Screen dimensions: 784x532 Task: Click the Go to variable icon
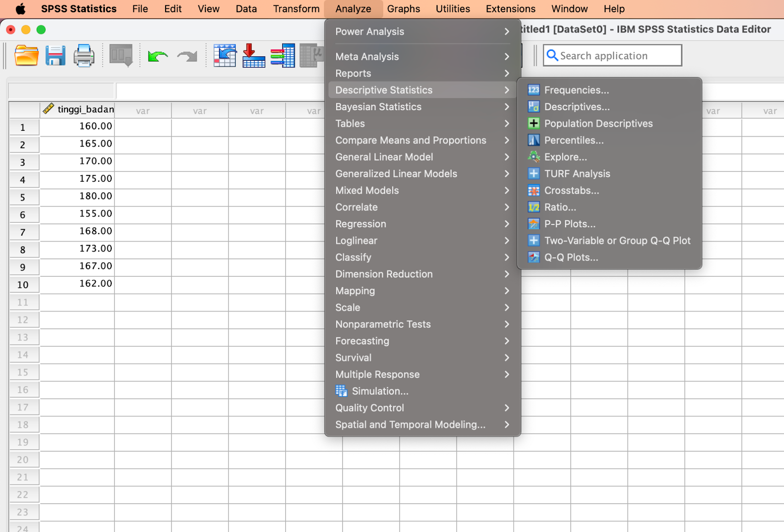pyautogui.click(x=254, y=55)
